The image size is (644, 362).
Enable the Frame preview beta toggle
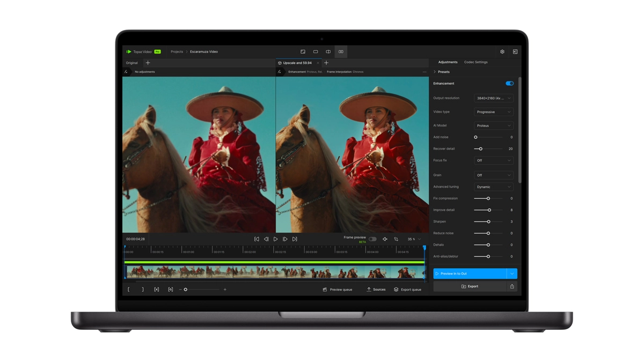tap(372, 239)
